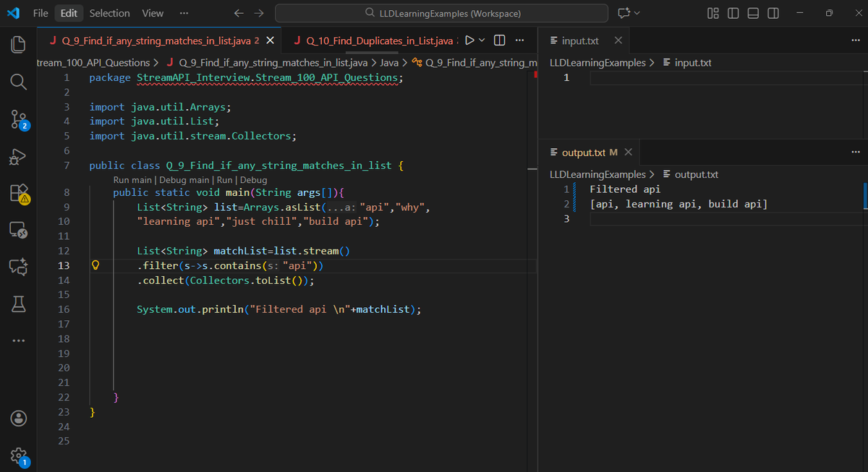This screenshot has width=868, height=472.
Task: Open the Explorer view
Action: (17, 45)
